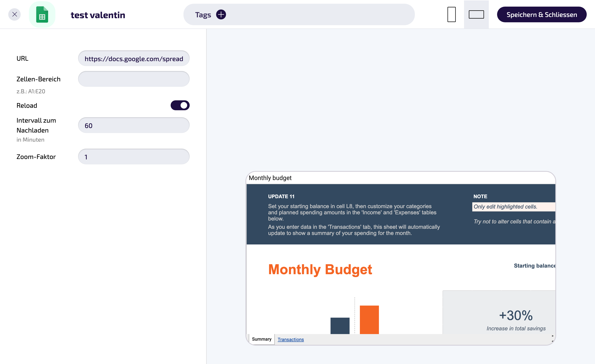Click the green Google Sheets icon
The height and width of the screenshot is (364, 595).
pyautogui.click(x=42, y=14)
